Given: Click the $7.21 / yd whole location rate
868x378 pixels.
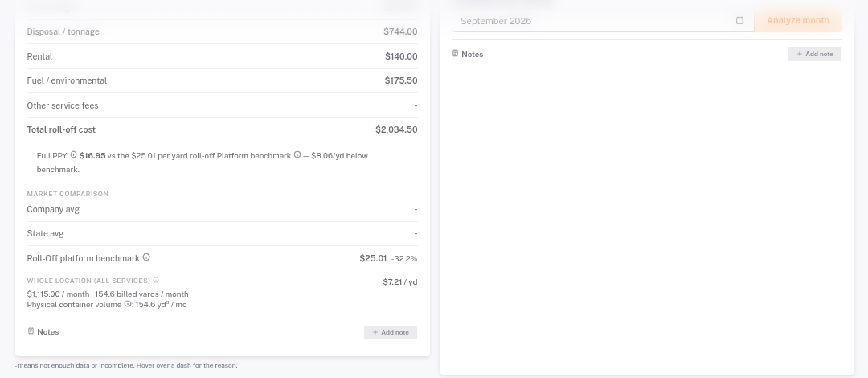Looking at the screenshot, I should (399, 282).
